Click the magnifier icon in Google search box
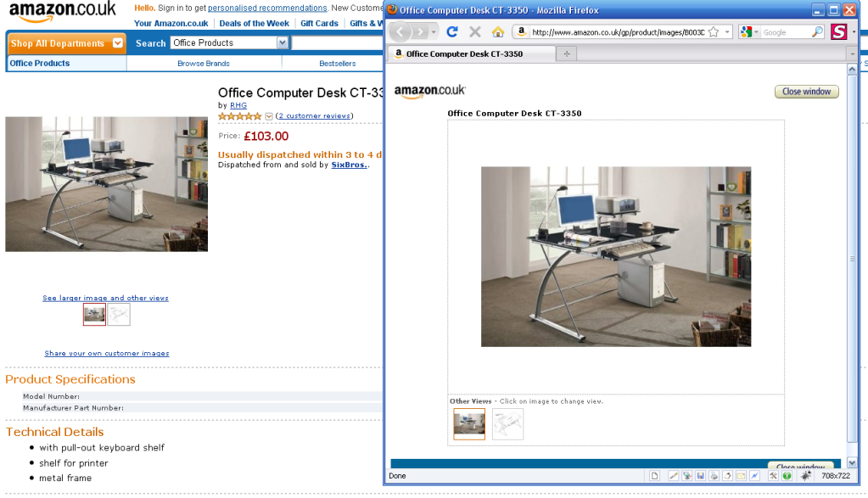Viewport: 868px width, 498px height. point(816,32)
